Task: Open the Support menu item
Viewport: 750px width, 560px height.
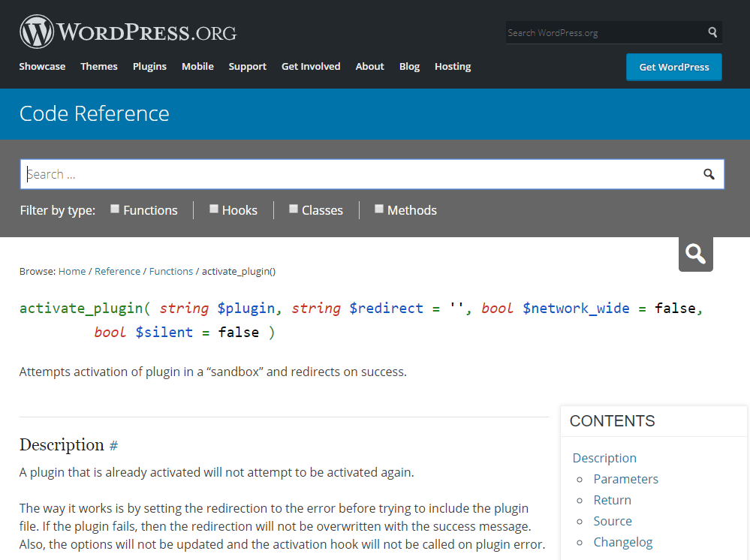Action: point(247,67)
